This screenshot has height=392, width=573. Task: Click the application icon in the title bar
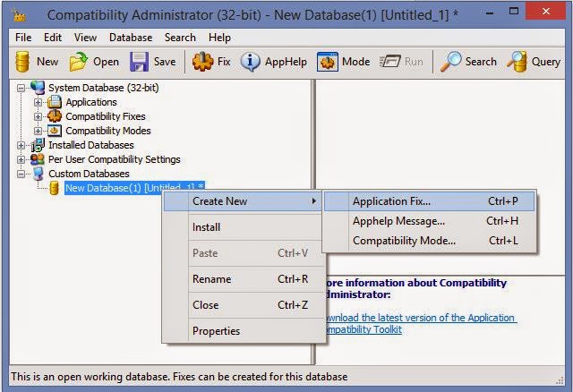(x=18, y=14)
